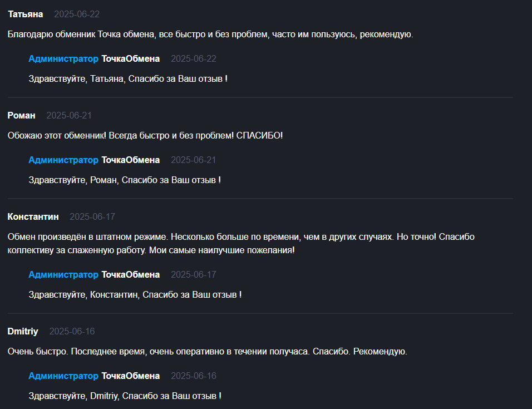
Task: Click ТочкаОбмена name in reply to Dmitriy
Action: (131, 376)
